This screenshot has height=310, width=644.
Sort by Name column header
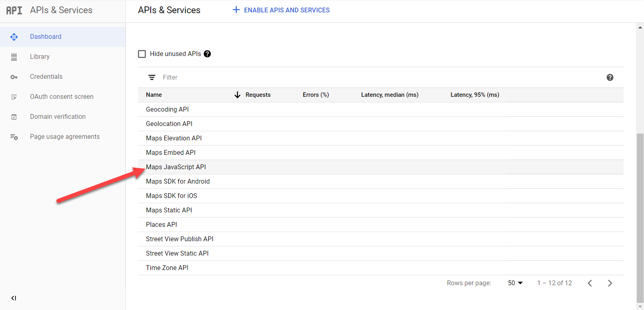(154, 95)
